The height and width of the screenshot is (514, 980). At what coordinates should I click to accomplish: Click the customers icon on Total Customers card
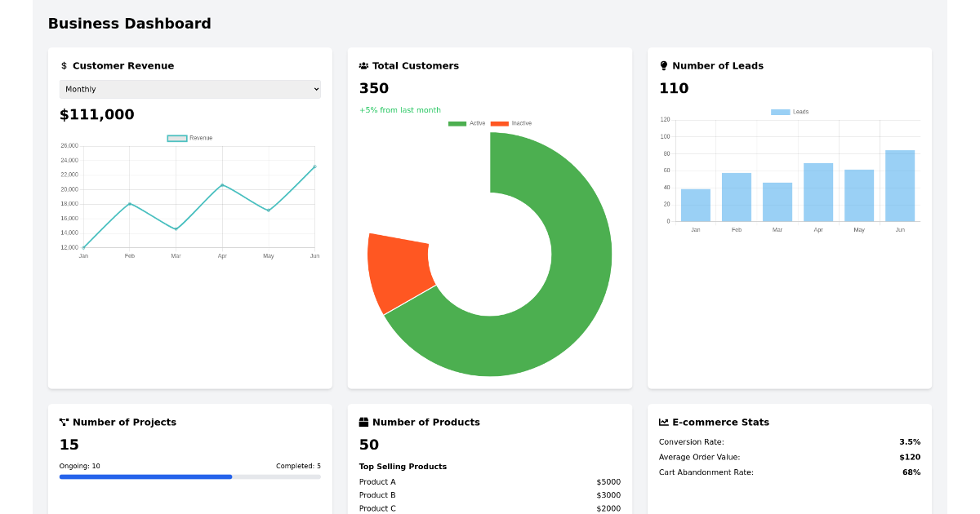[x=363, y=65]
